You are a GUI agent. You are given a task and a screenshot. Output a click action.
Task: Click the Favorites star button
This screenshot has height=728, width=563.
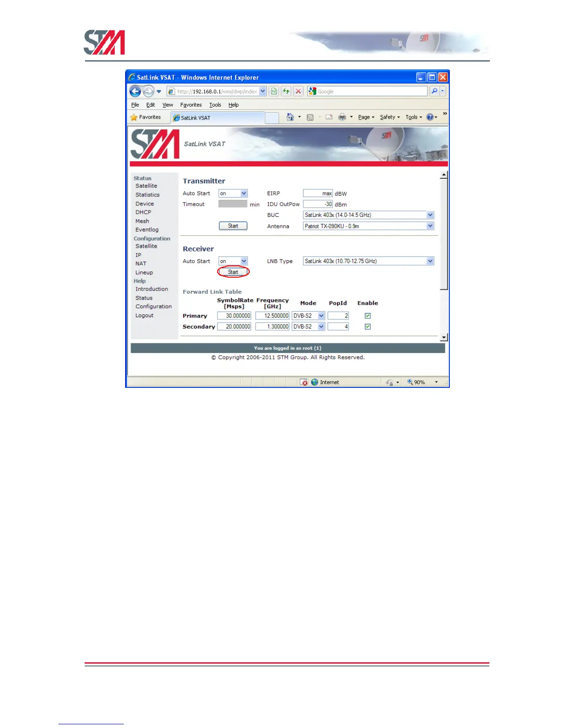pos(146,117)
